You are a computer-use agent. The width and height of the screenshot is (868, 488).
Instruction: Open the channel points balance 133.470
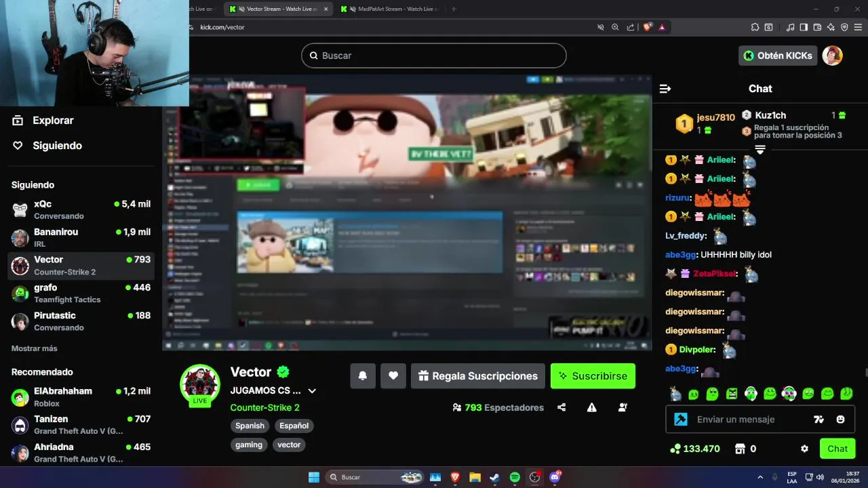[x=694, y=449]
